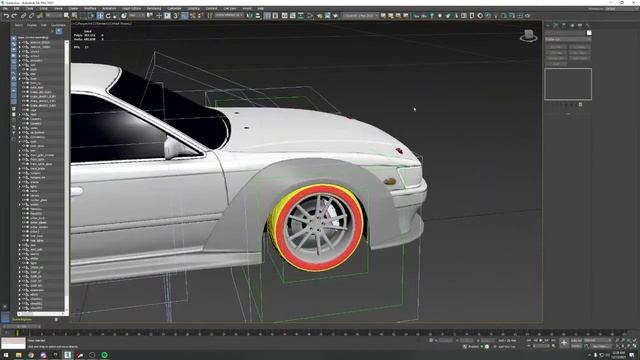The width and height of the screenshot is (640, 360).
Task: Switch to the Create command panel tab
Action: [548, 25]
